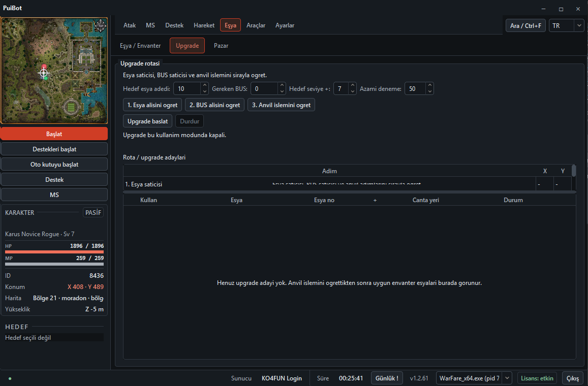588x386 pixels.
Task: Open the Araçlar main tab
Action: tap(256, 25)
